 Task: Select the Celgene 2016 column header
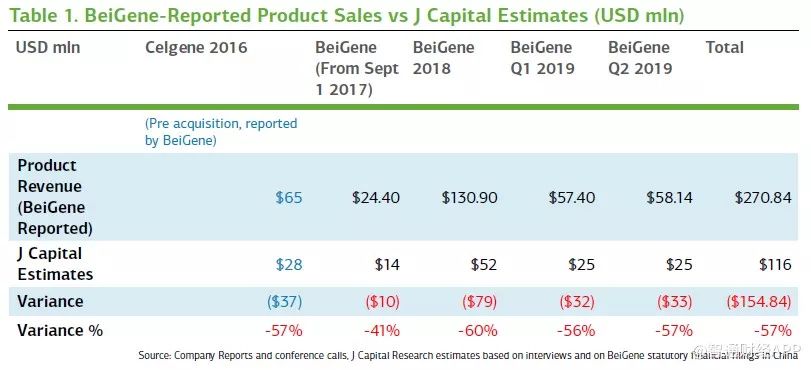click(x=196, y=48)
